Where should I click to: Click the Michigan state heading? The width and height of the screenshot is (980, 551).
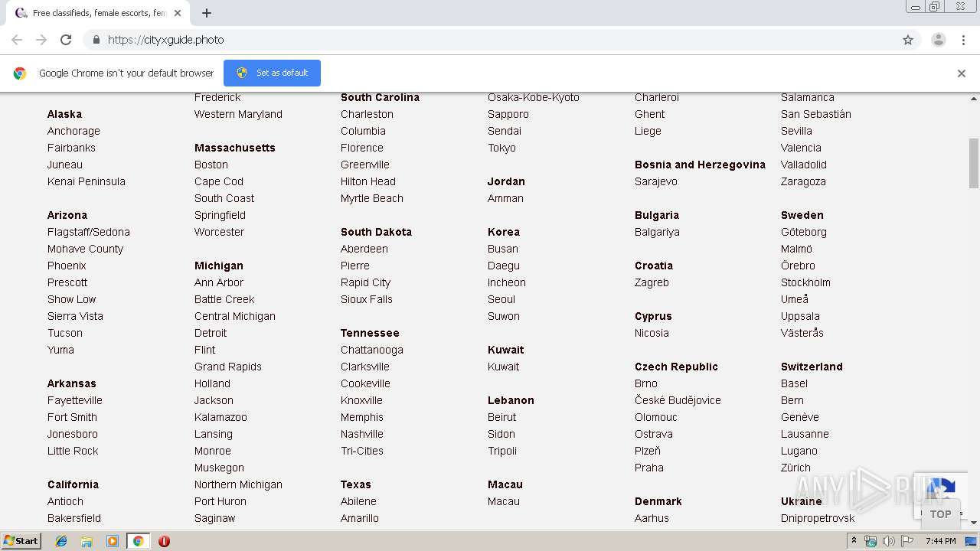click(x=219, y=266)
